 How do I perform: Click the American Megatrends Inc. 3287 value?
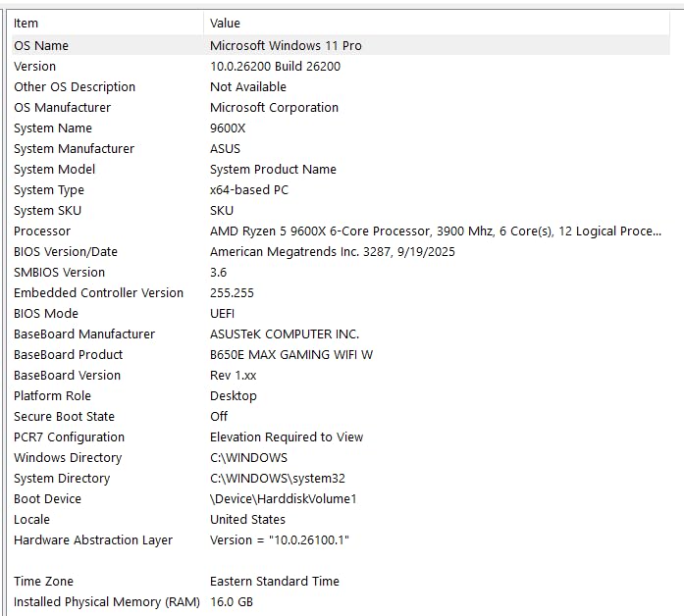click(x=333, y=251)
